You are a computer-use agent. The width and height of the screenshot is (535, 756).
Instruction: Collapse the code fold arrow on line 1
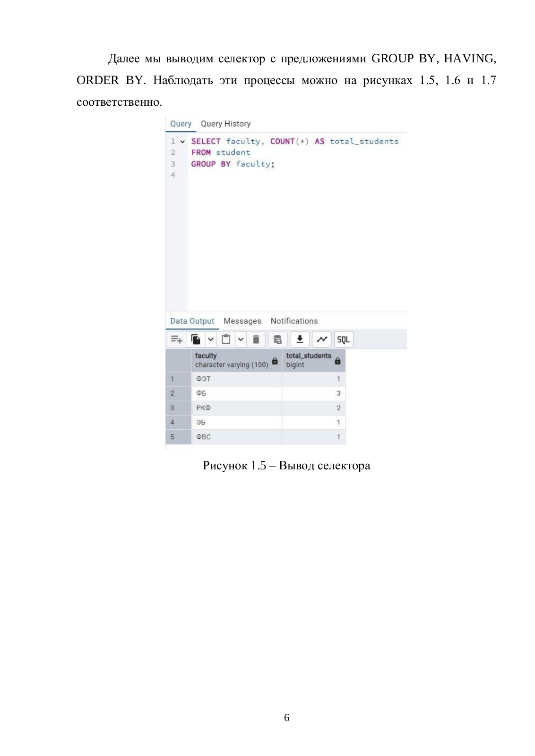tap(182, 141)
